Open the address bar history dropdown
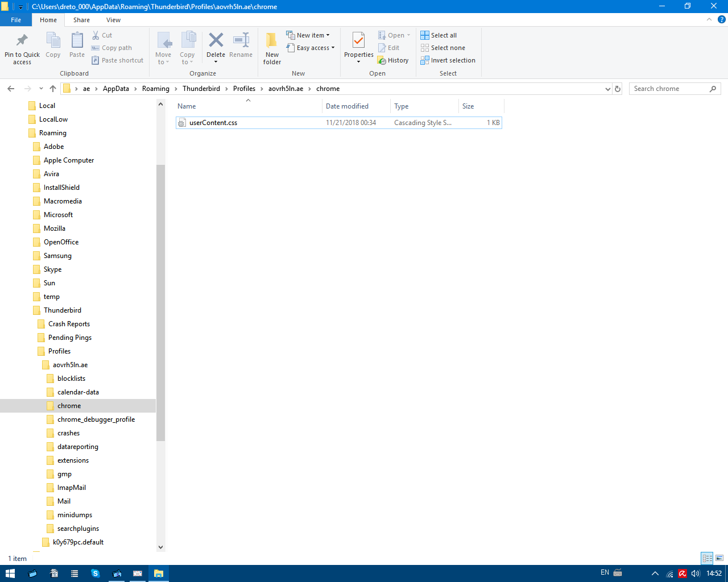Screen dimensions: 728x582 pos(608,89)
